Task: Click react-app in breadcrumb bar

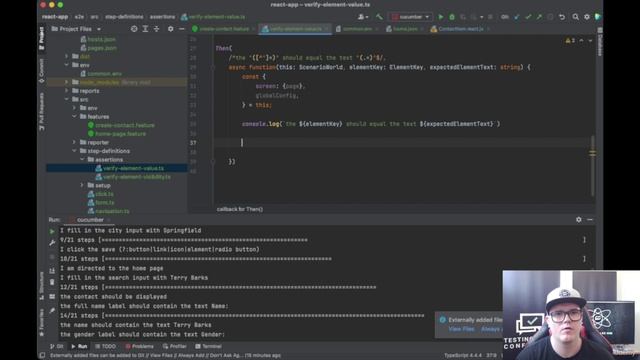Action: (x=55, y=17)
